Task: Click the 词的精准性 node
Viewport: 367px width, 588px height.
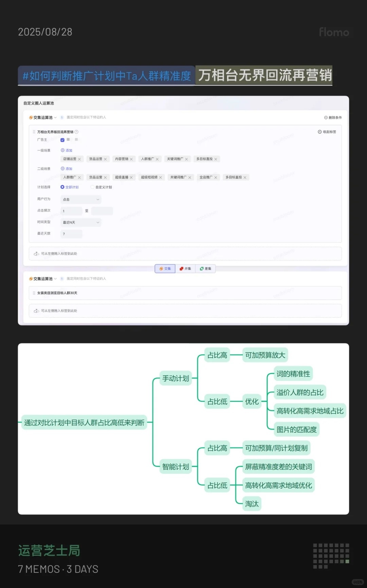Action: point(293,374)
